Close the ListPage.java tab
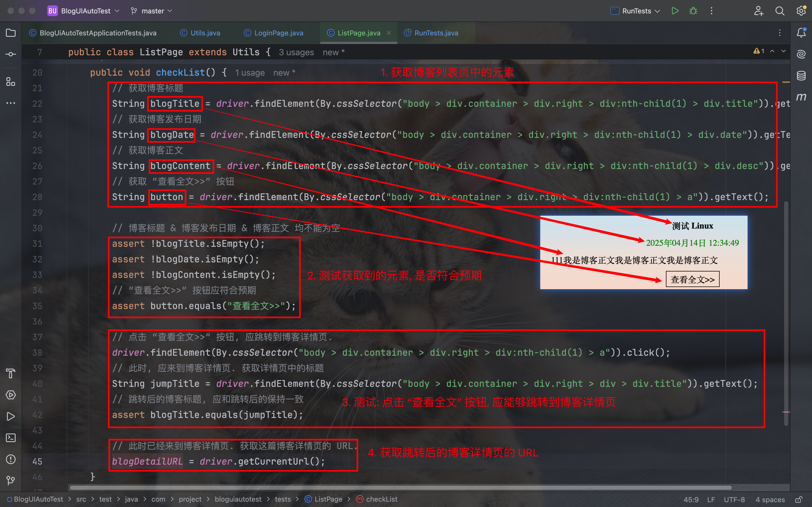The width and height of the screenshot is (812, 507). coord(389,33)
